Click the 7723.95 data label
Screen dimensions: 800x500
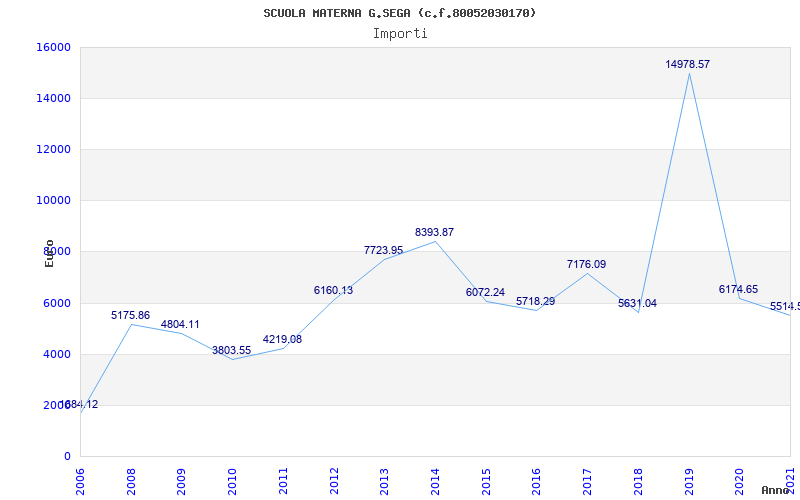383,250
